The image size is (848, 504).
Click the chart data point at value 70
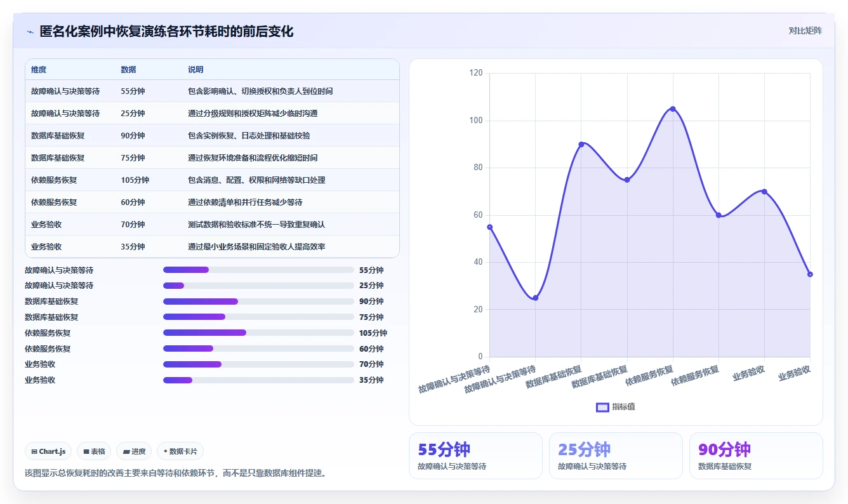tap(764, 191)
